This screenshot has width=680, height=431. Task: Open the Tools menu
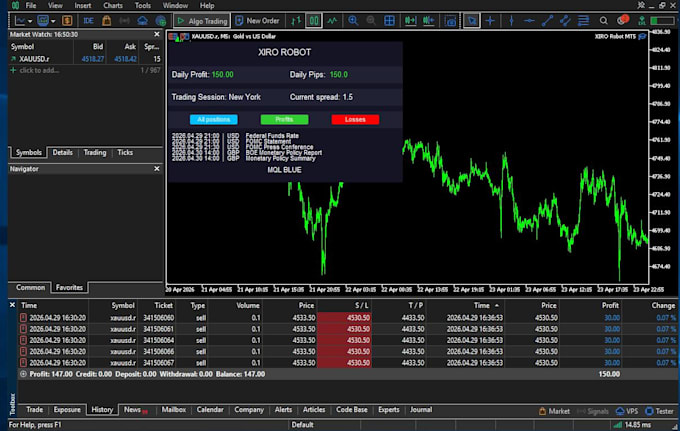[143, 6]
